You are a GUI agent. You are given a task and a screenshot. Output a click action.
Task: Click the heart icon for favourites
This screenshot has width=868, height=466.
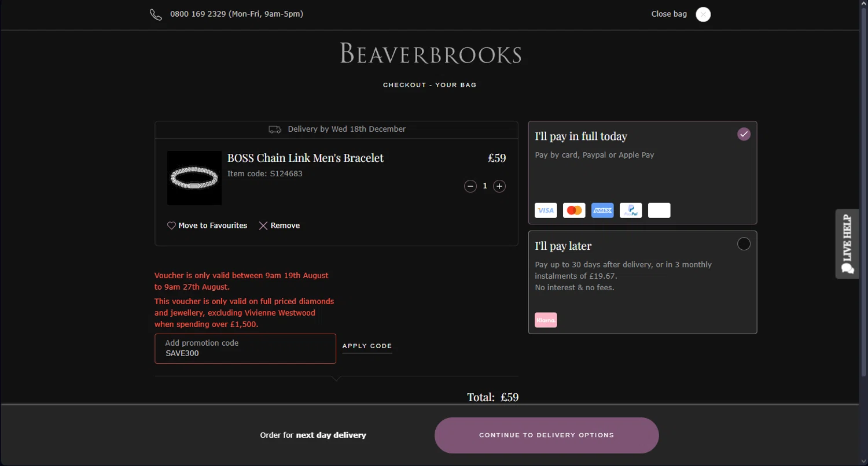(x=171, y=225)
